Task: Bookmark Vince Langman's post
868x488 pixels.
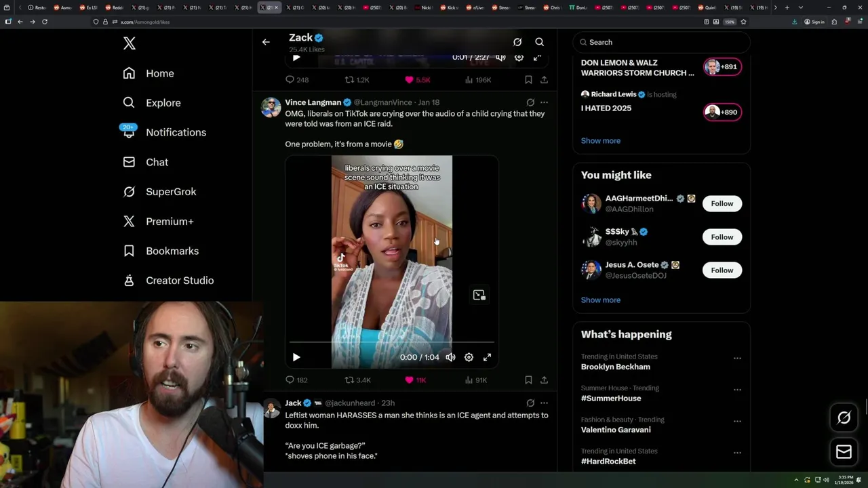Action: [x=528, y=380]
